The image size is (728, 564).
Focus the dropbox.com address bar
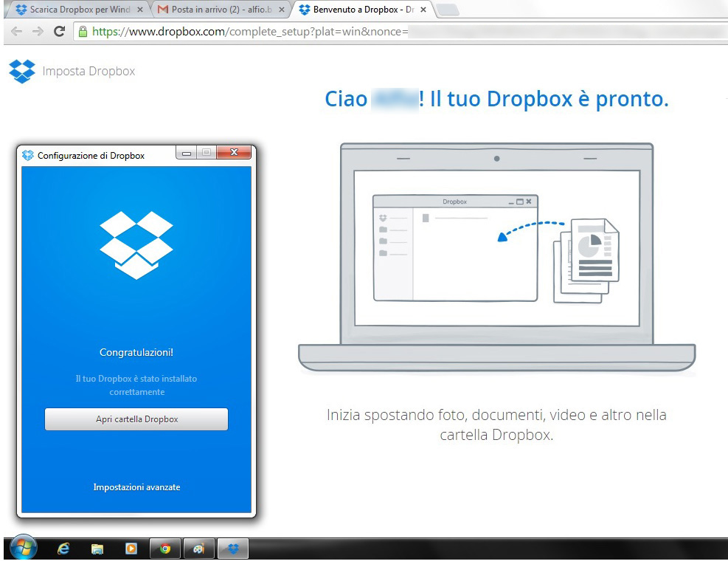pyautogui.click(x=399, y=32)
